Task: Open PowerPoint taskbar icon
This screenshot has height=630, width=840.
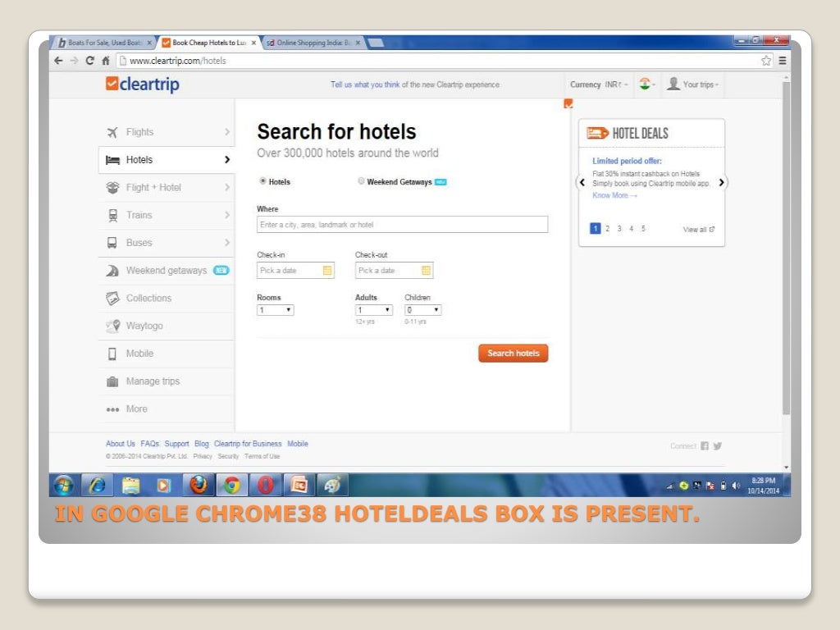Action: click(x=299, y=486)
